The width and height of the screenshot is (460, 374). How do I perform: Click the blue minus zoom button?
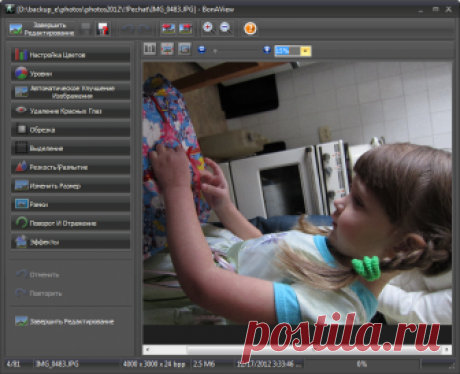point(202,50)
